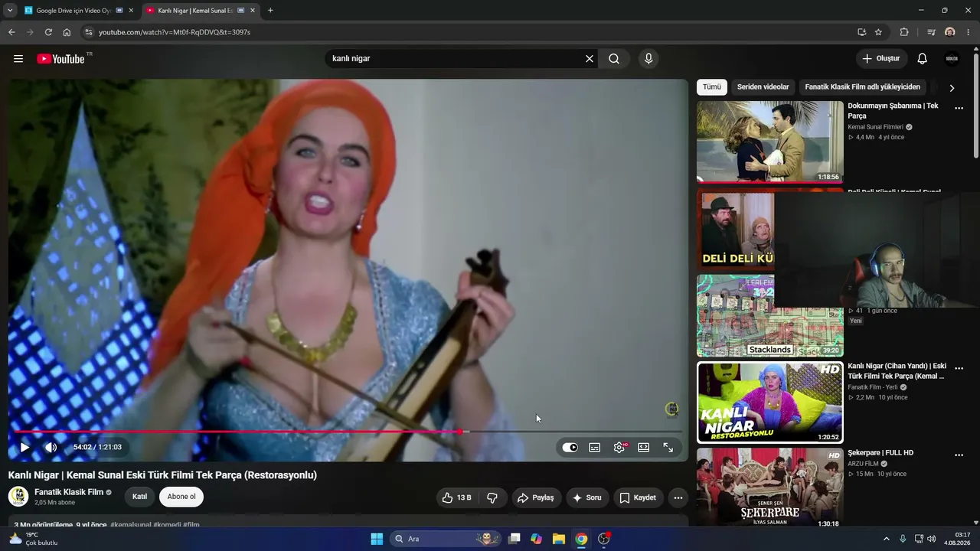Switch to Google Drive için Video Oynatıcı tab
Viewport: 980px width, 551px height.
[73, 11]
